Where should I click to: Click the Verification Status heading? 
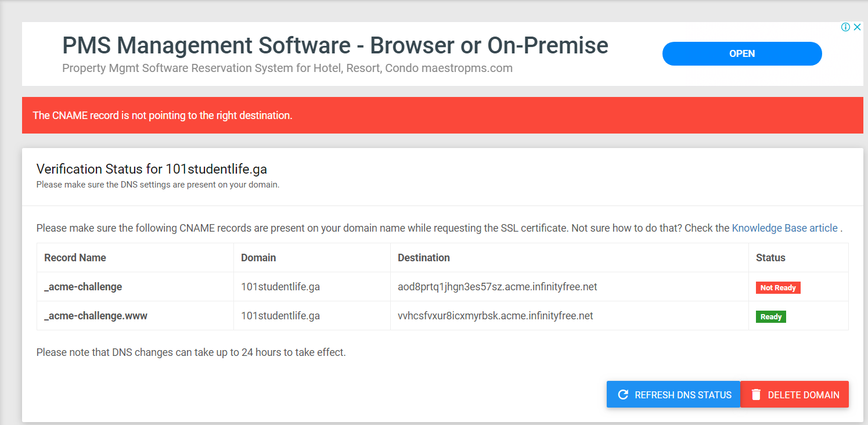pos(152,169)
